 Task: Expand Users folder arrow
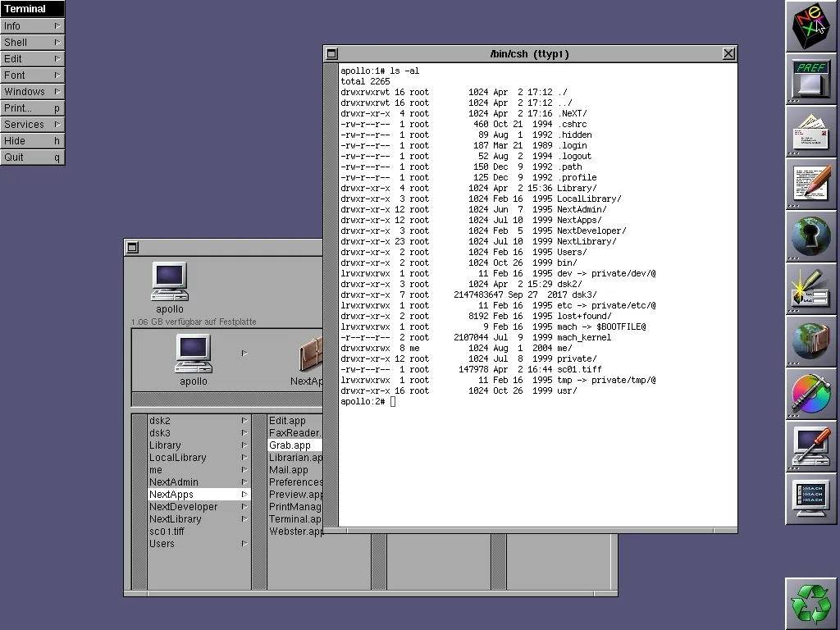[x=244, y=544]
